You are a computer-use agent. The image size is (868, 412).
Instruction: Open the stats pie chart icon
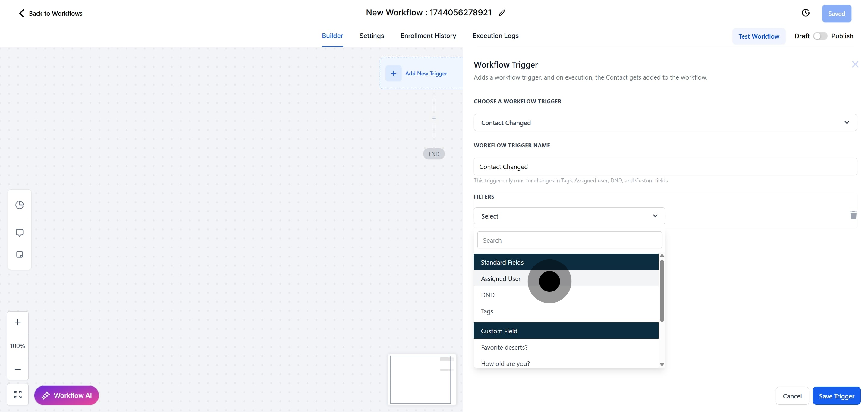point(20,205)
